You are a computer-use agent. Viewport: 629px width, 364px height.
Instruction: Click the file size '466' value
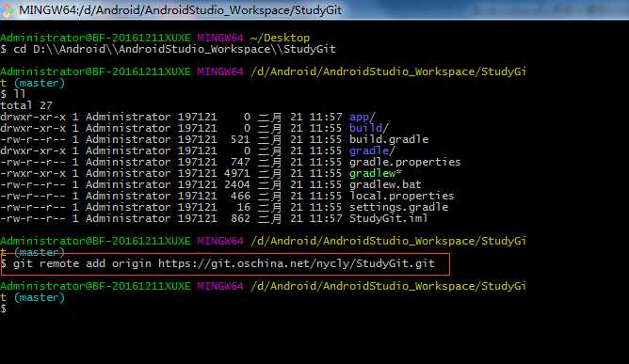pyautogui.click(x=240, y=196)
